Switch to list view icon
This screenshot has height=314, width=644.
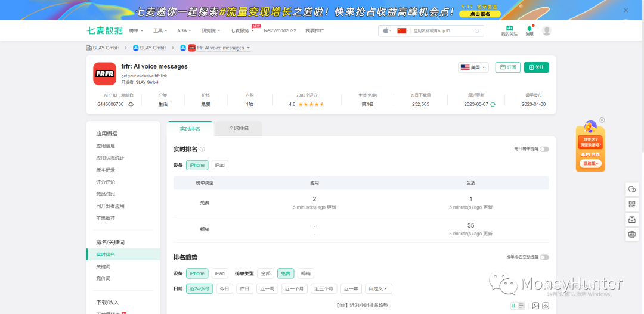tap(521, 306)
